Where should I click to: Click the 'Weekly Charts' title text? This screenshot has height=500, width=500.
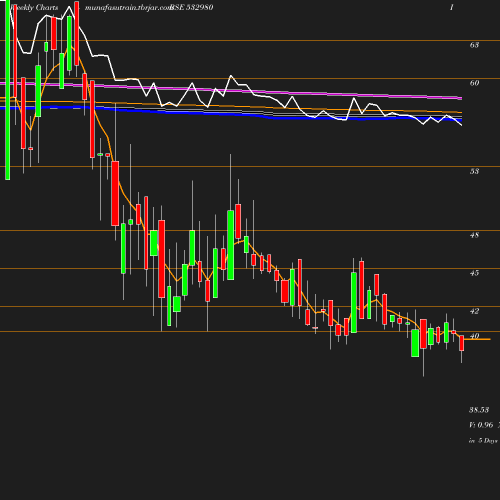(34, 7)
